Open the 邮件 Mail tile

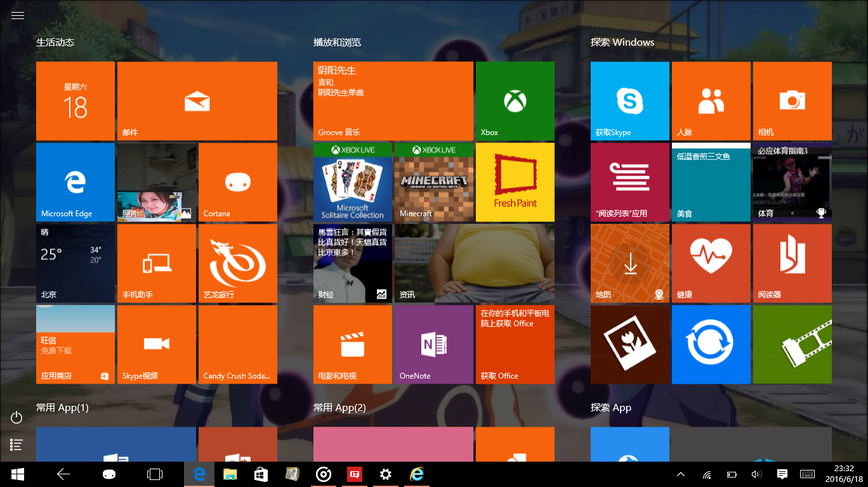pos(197,100)
